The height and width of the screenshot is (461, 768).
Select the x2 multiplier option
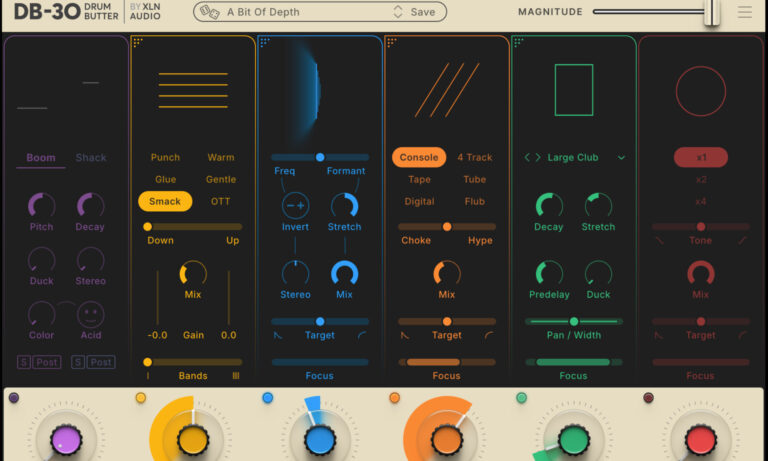[x=701, y=179]
